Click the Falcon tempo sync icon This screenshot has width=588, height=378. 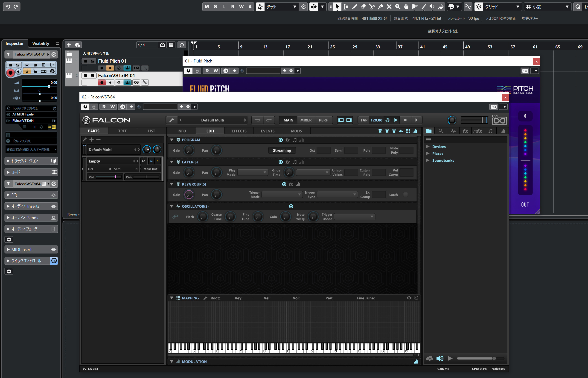[x=387, y=120]
